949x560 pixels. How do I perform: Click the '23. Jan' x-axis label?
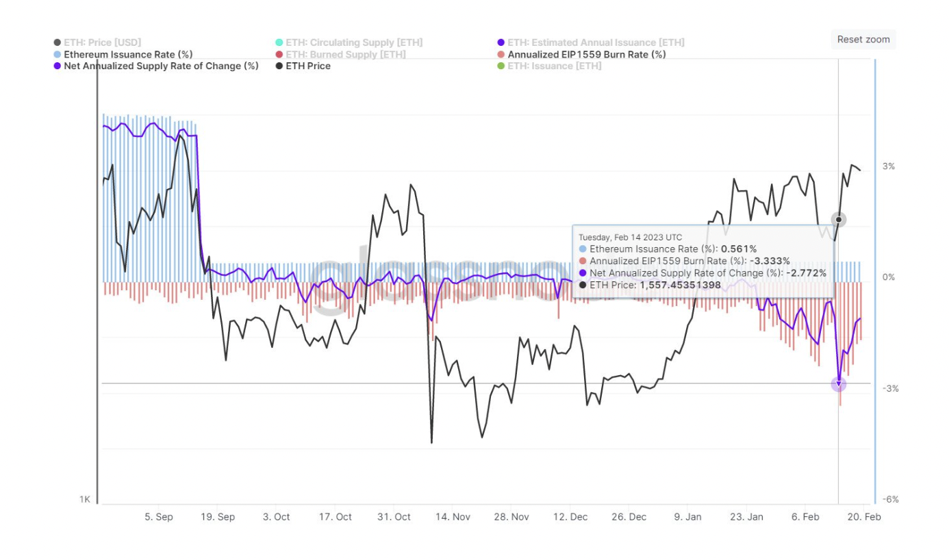[x=747, y=517]
